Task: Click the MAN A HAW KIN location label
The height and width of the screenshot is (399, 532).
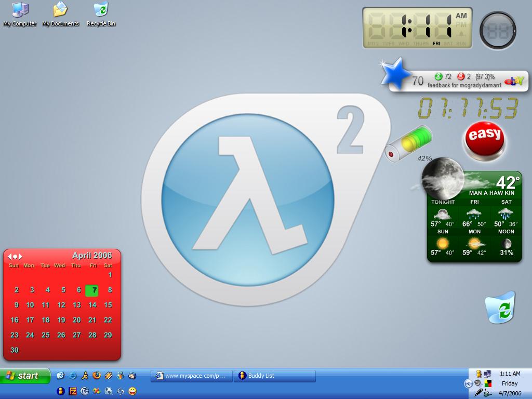Action: (x=491, y=193)
